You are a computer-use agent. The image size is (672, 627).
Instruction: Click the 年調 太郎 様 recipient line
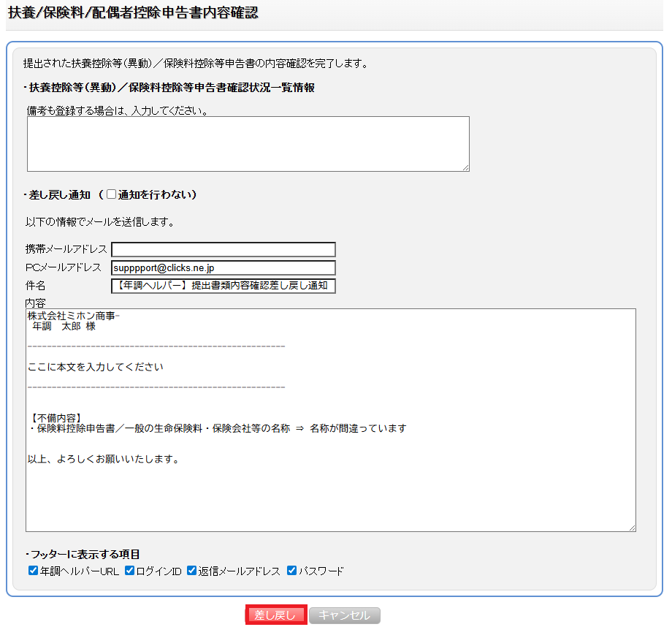[x=64, y=326]
